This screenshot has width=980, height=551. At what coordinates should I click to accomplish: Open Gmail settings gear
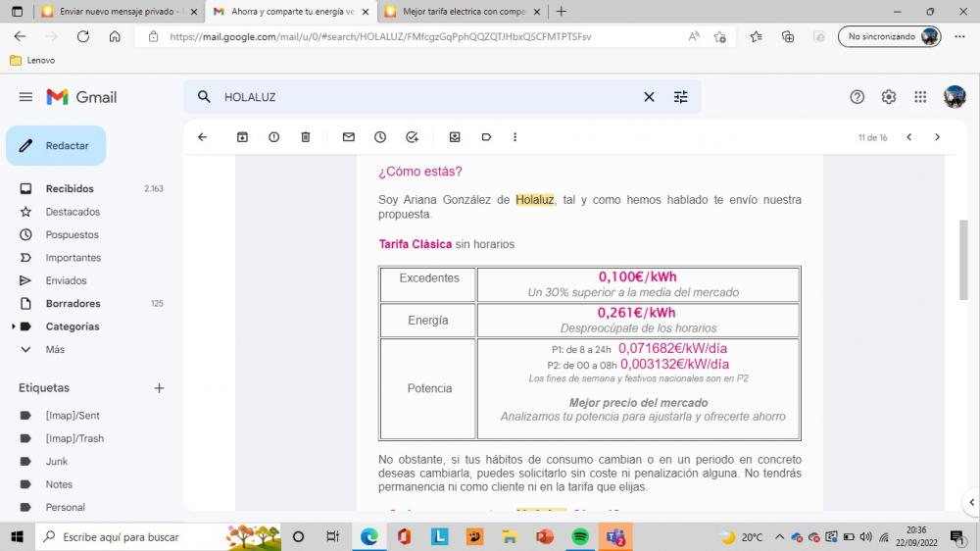click(889, 97)
